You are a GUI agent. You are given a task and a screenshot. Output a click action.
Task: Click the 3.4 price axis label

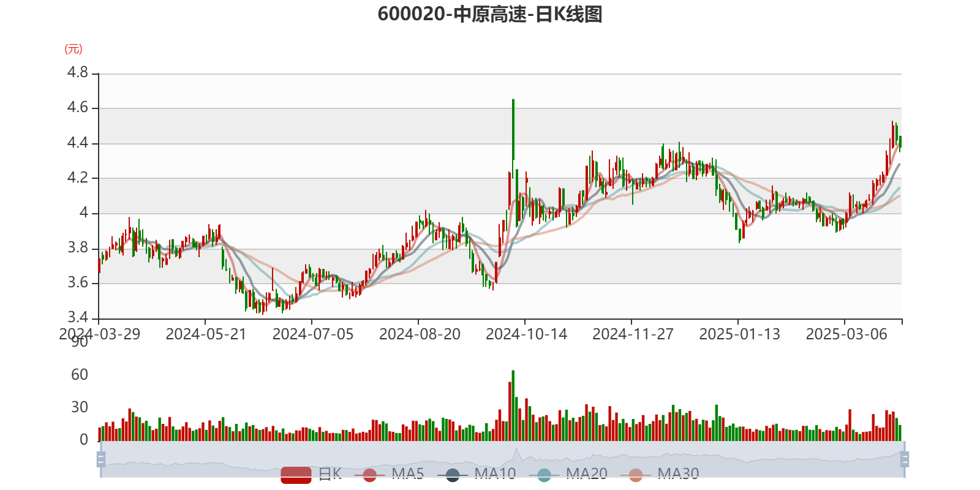coord(78,318)
